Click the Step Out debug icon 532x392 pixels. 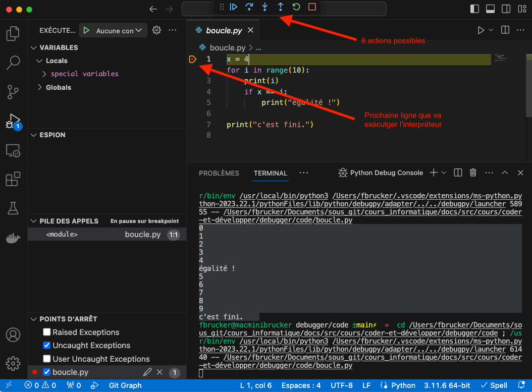[x=281, y=7]
